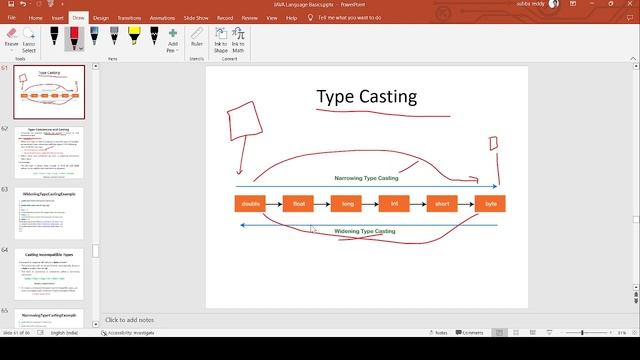Choose the yellow highlighter

(134, 36)
